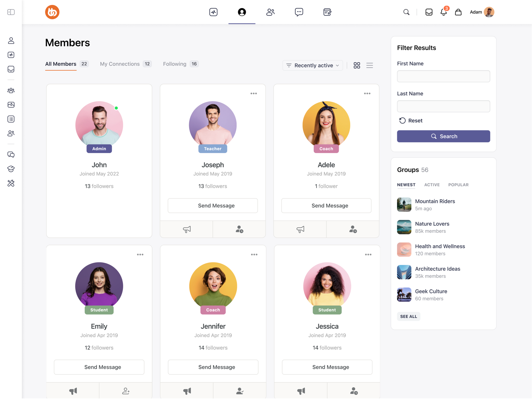
Task: Click the Search filter button
Action: 443,136
